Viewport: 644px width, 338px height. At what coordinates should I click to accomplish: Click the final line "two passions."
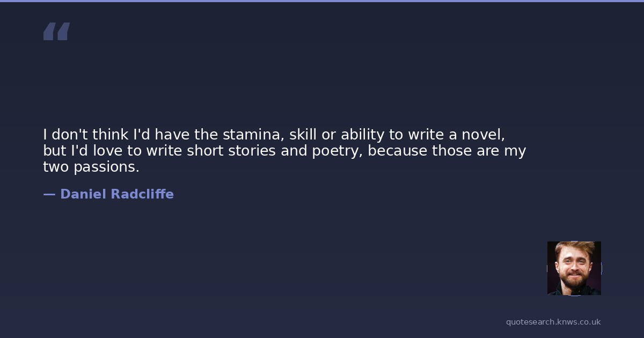[x=91, y=167]
